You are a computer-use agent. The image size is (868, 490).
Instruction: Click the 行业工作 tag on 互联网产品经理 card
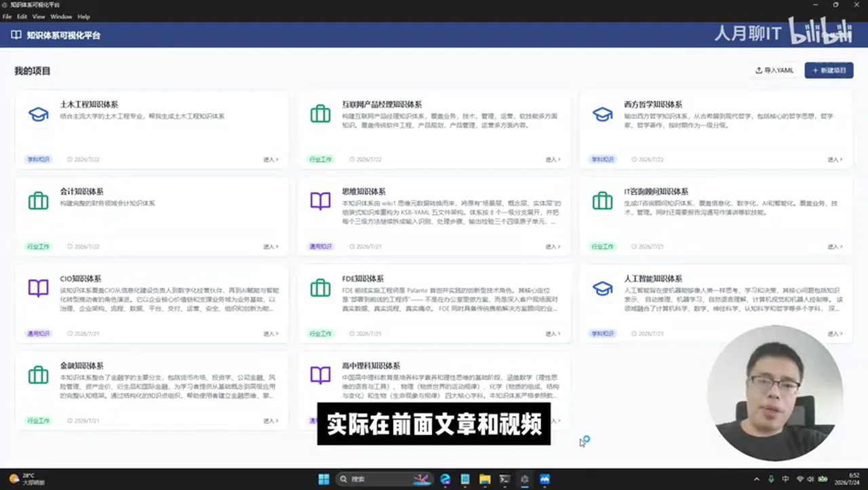pos(320,159)
